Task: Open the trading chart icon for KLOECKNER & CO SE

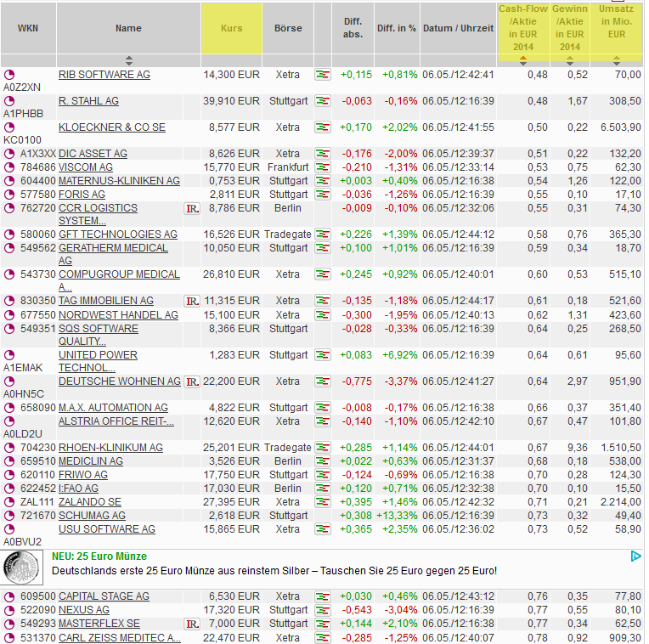Action: coord(323,127)
